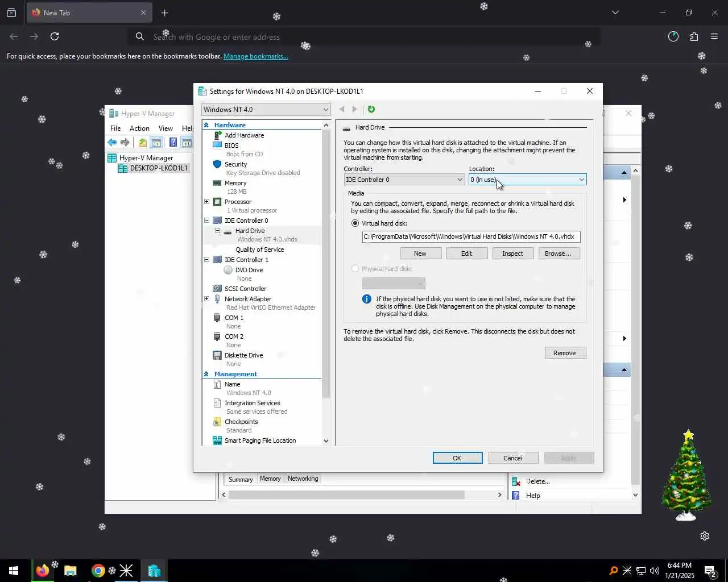Switch to the Memory tab below settings
The image size is (728, 582).
pos(270,479)
